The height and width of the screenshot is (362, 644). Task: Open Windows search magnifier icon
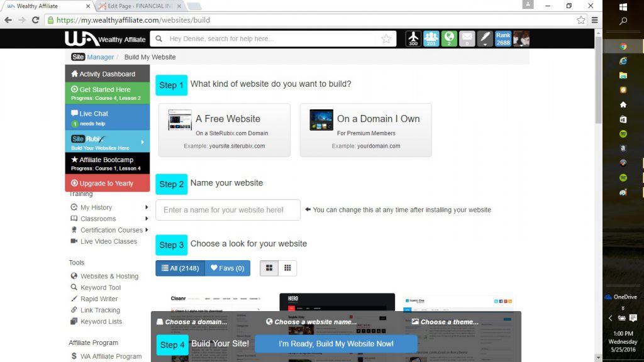[x=623, y=21]
